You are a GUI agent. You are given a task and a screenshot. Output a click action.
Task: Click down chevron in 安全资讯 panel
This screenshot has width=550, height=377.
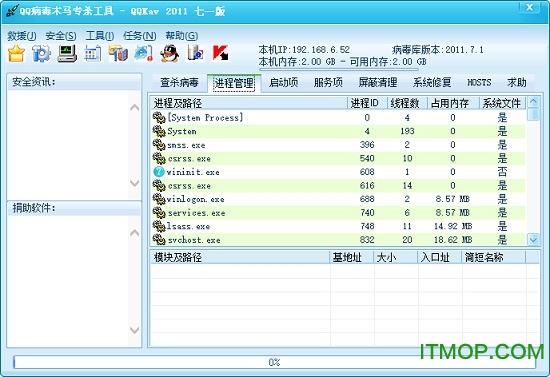(x=135, y=183)
